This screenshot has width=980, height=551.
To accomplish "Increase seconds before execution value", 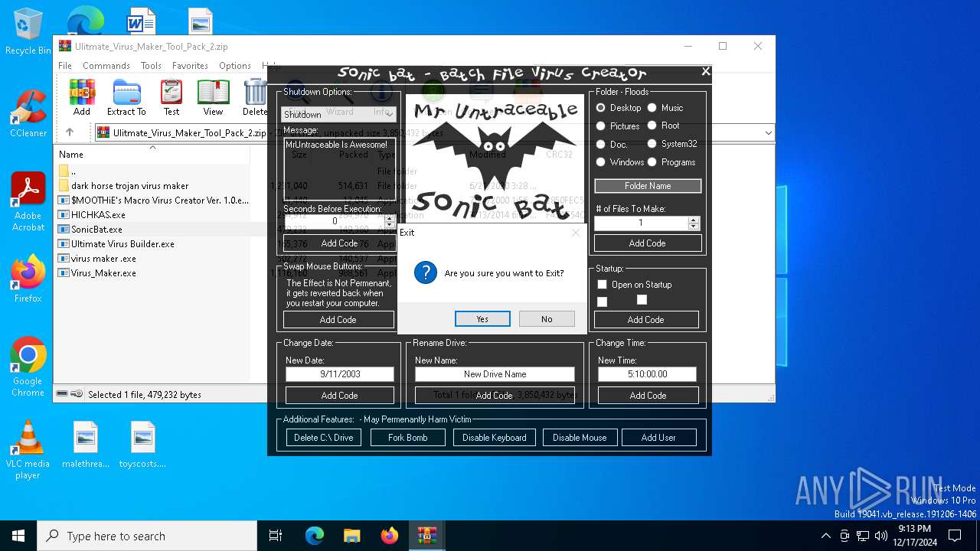I will pyautogui.click(x=390, y=218).
